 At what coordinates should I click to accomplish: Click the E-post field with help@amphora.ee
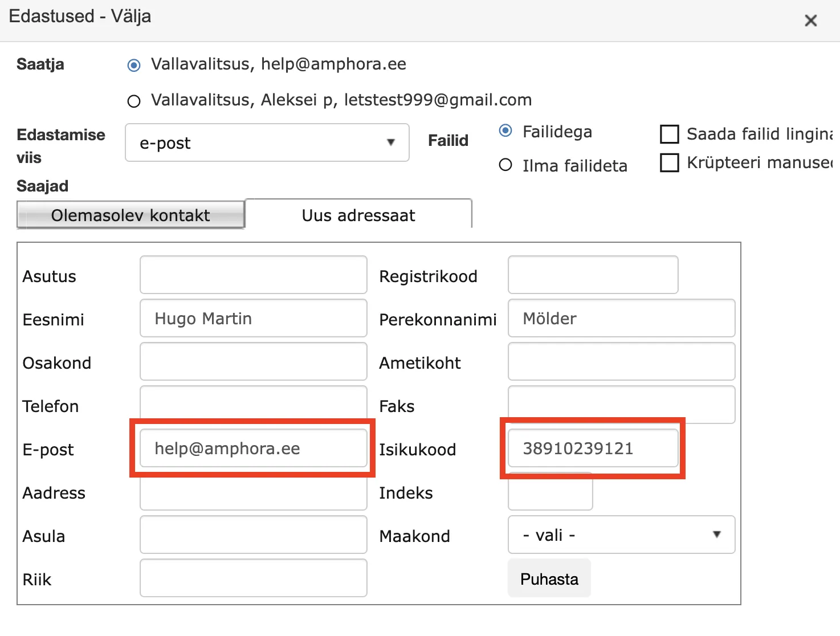tap(254, 448)
